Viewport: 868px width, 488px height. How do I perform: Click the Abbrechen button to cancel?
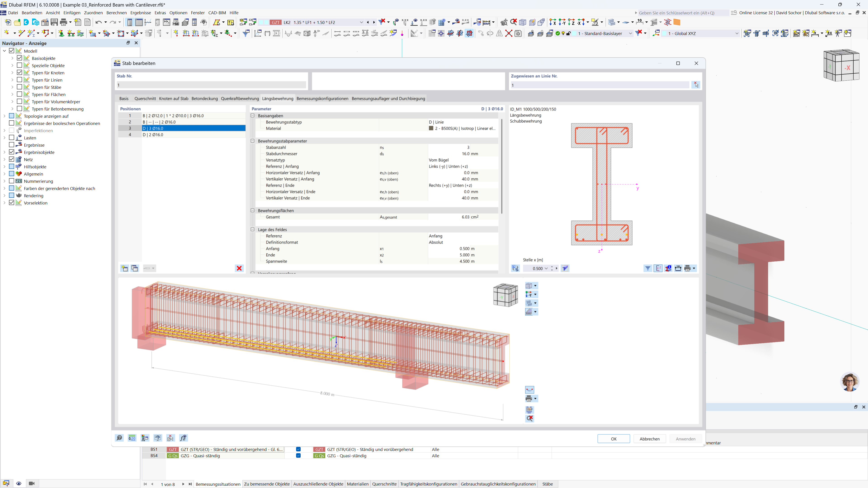coord(649,439)
